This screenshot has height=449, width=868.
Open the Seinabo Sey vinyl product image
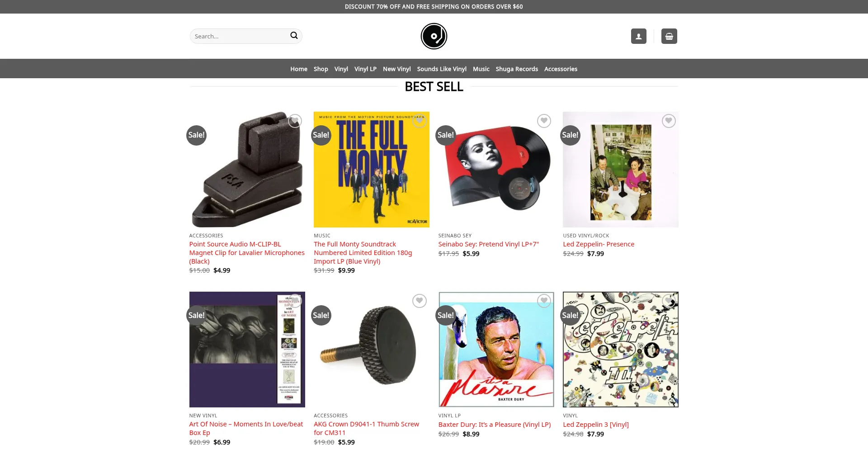point(496,170)
